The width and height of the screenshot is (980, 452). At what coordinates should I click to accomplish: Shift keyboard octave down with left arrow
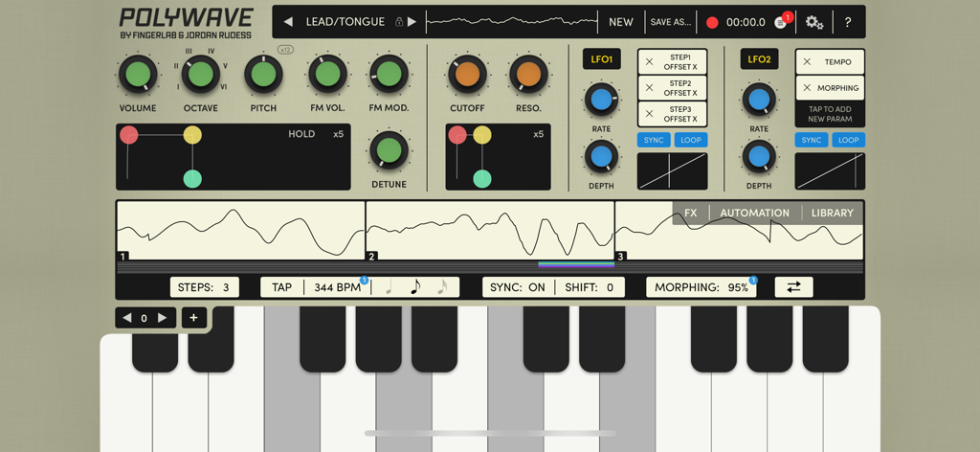click(x=127, y=318)
